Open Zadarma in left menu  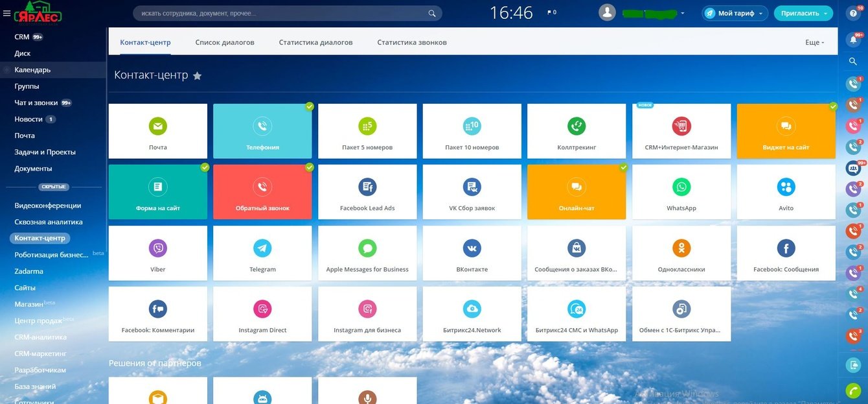pos(29,271)
